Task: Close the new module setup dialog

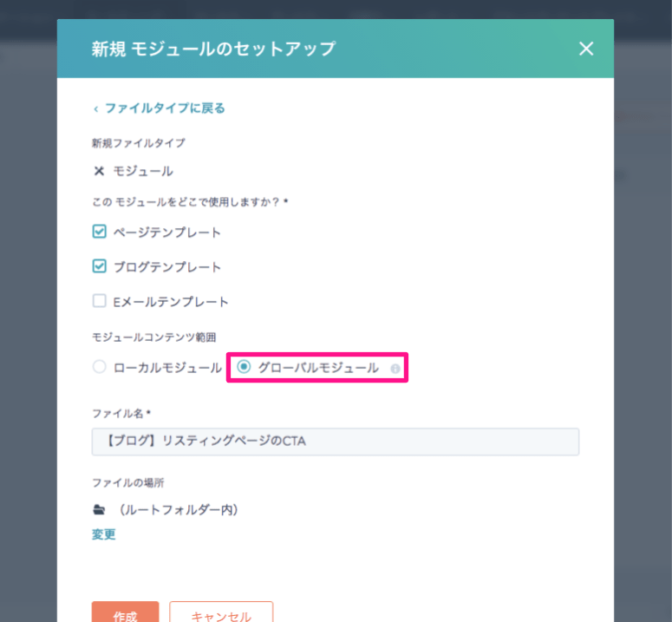Action: click(x=586, y=49)
